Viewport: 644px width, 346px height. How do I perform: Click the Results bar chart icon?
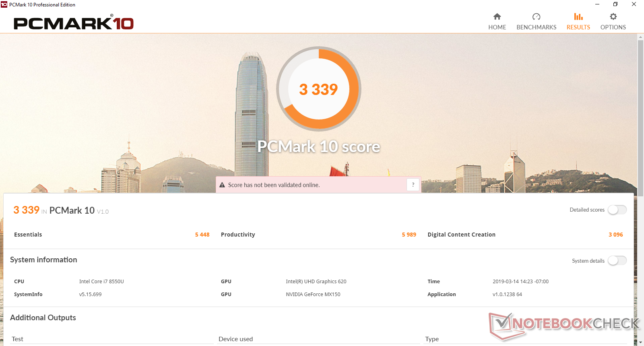point(578,16)
